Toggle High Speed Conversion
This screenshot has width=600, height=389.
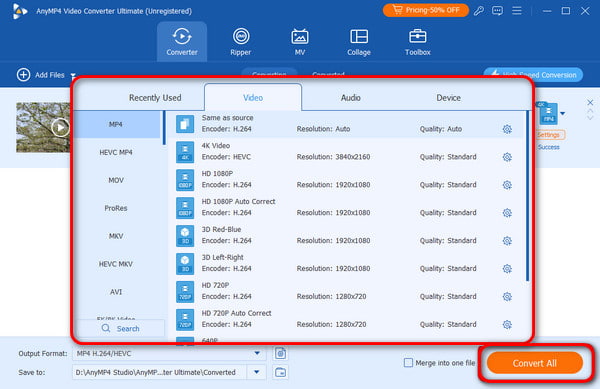[533, 75]
